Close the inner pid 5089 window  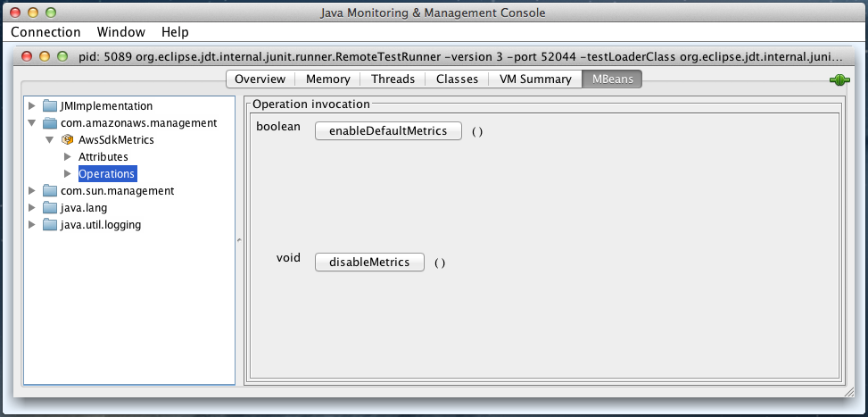(27, 56)
